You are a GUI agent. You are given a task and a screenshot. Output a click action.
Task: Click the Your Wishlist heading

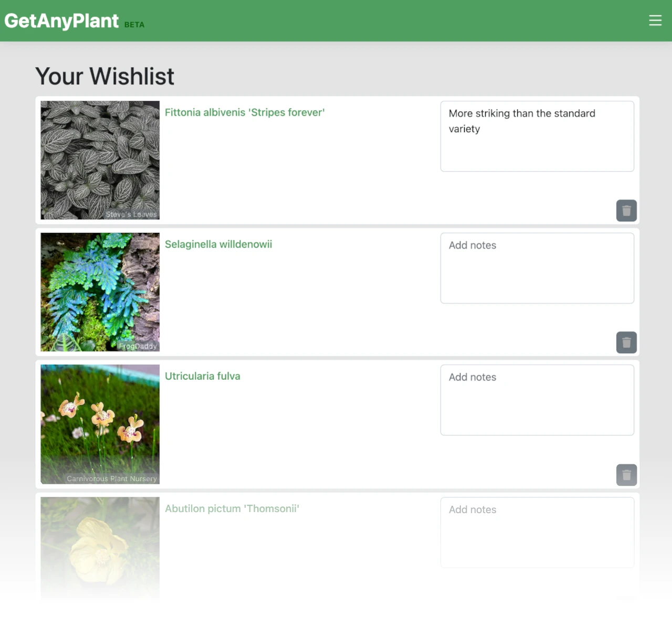[104, 76]
